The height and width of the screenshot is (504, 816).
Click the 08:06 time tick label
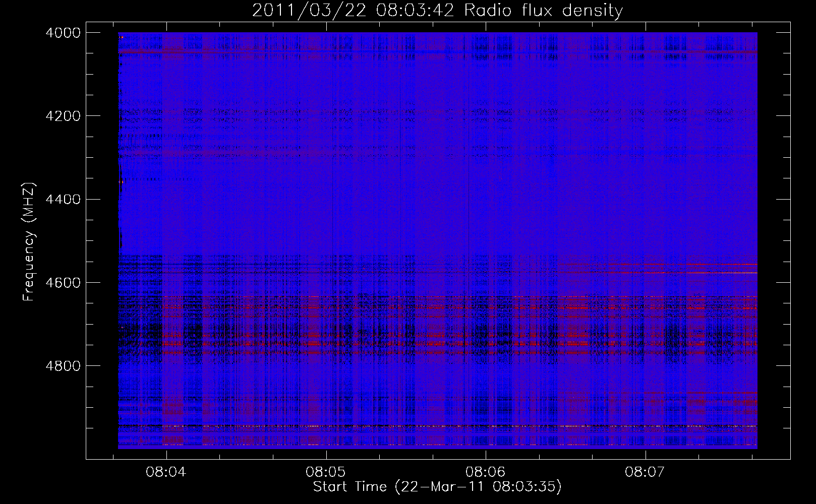point(486,472)
